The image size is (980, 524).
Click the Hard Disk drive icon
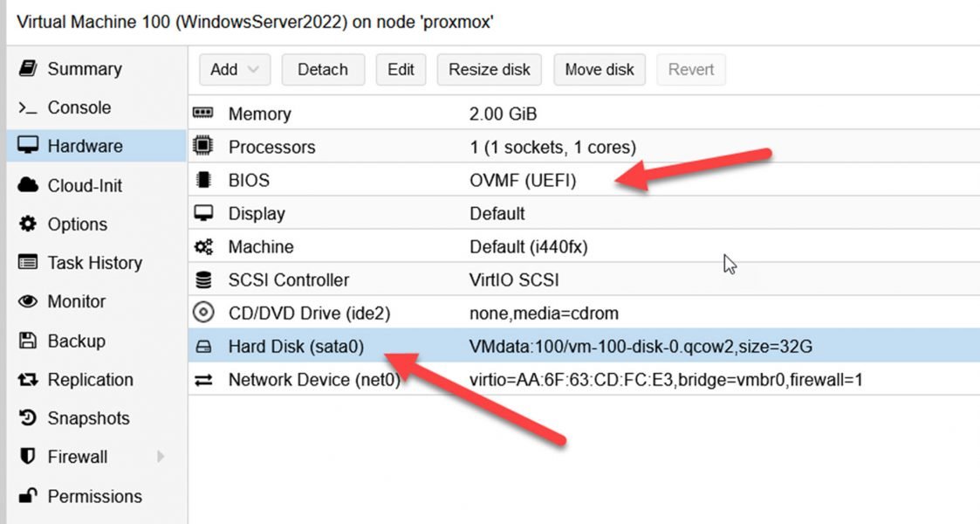(x=205, y=346)
